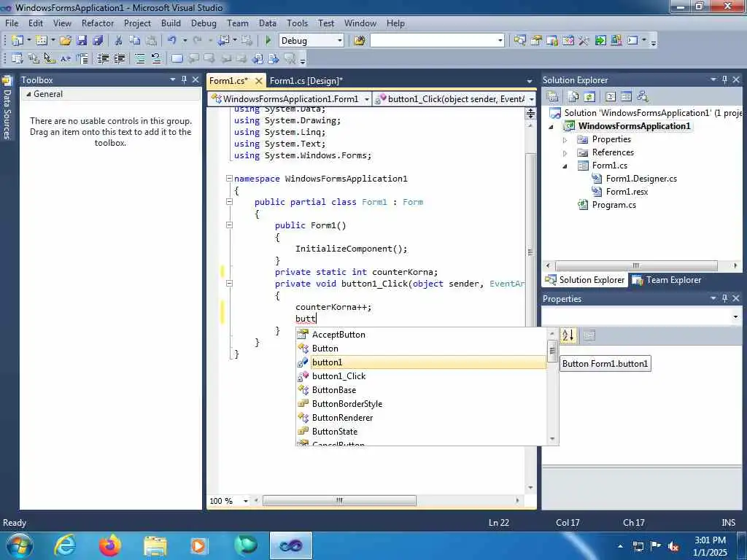Image resolution: width=747 pixels, height=560 pixels.
Task: Switch to the Team Explorer tab
Action: [x=667, y=280]
